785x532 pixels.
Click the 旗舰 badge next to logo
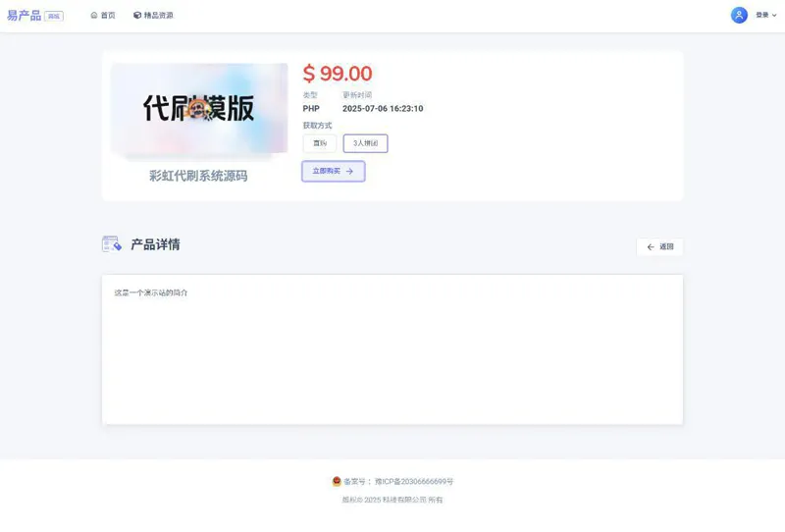coord(54,16)
